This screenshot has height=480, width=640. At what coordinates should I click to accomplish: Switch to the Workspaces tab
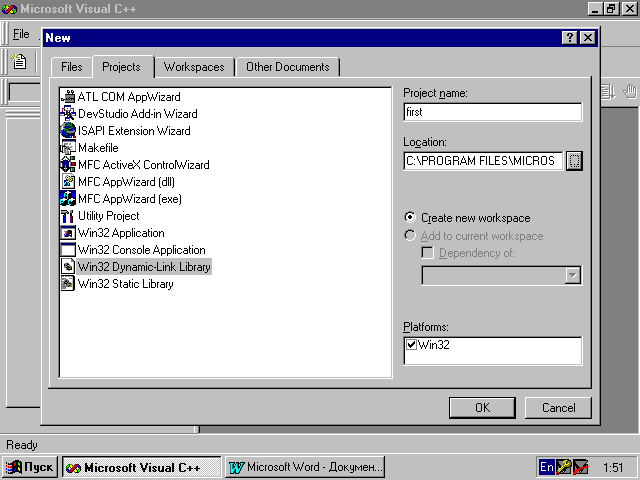[194, 67]
